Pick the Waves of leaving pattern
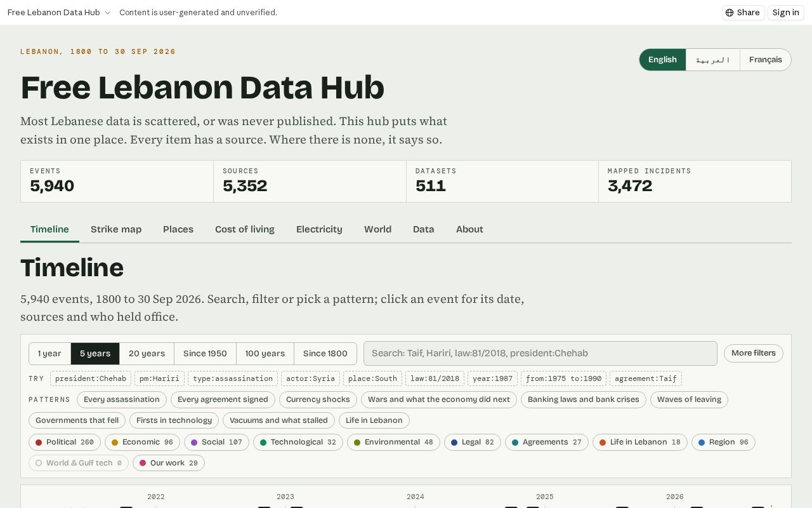This screenshot has width=812, height=508. tap(689, 399)
